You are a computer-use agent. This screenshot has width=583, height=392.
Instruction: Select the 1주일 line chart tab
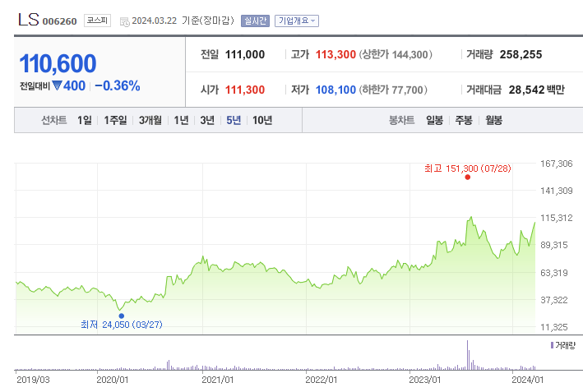[x=115, y=120]
